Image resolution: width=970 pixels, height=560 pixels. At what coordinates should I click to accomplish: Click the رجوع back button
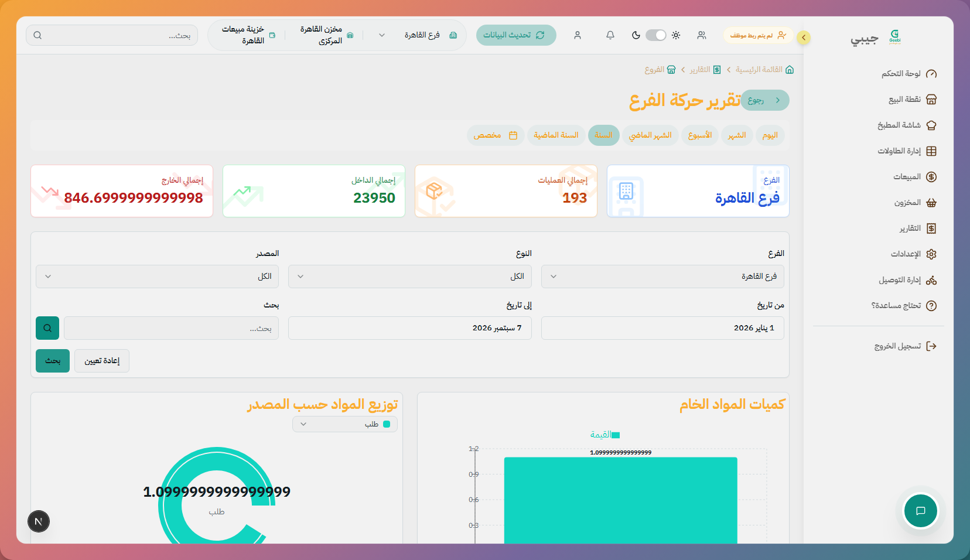[x=764, y=100]
